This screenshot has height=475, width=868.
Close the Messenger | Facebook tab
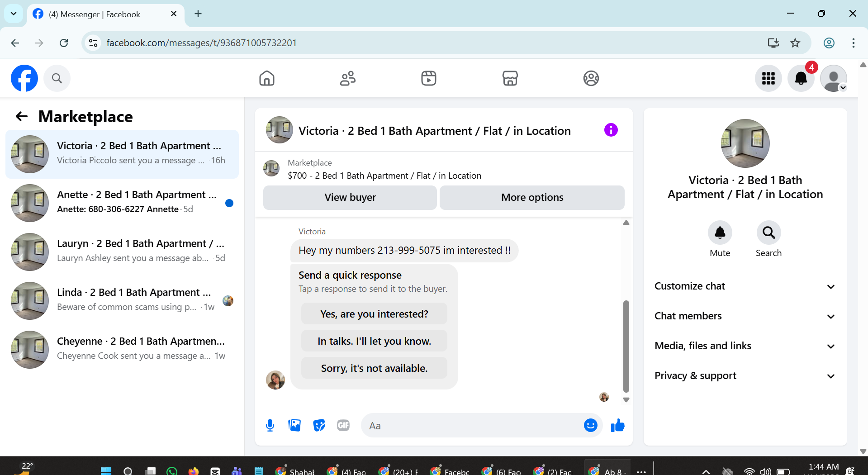pos(174,14)
